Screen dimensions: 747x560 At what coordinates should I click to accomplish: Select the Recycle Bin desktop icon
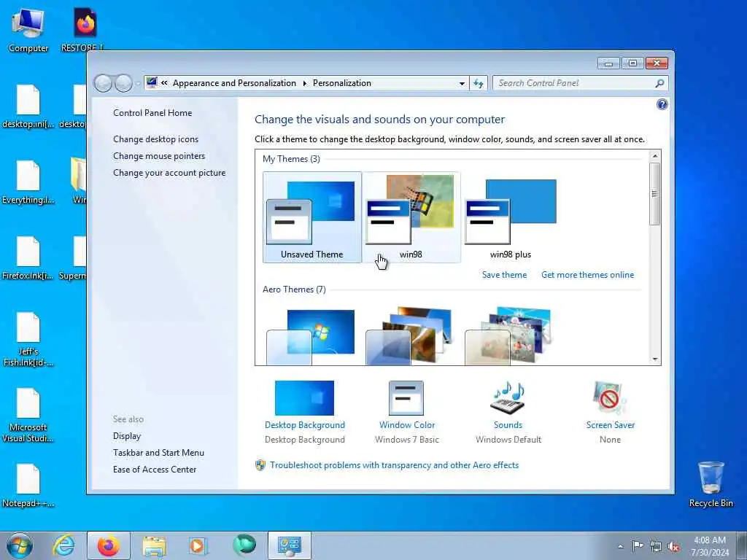pos(711,484)
